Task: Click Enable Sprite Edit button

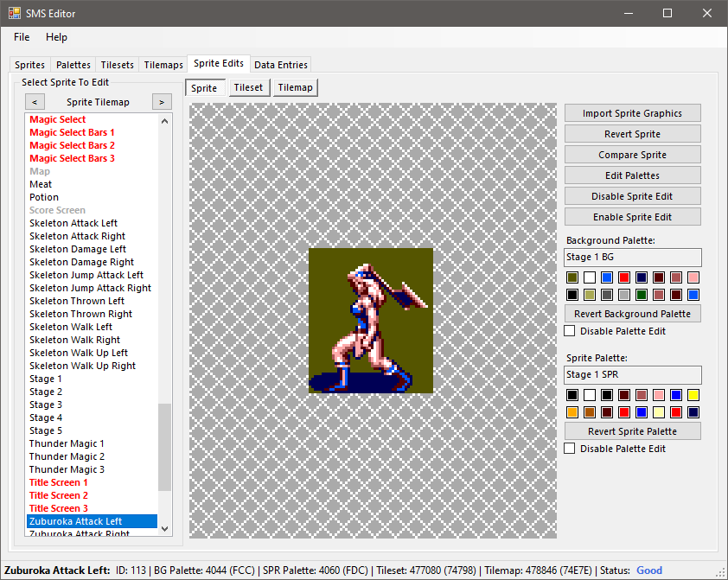Action: [x=632, y=217]
